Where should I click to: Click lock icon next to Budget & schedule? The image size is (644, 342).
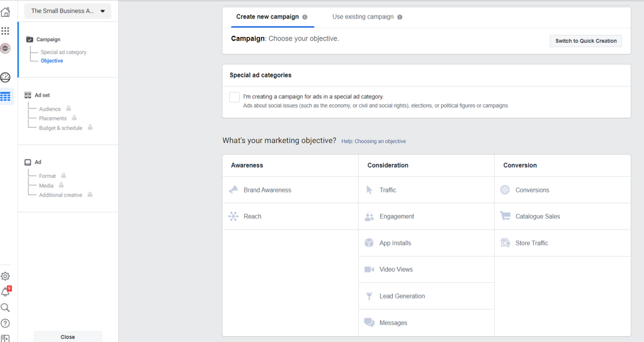tap(90, 128)
